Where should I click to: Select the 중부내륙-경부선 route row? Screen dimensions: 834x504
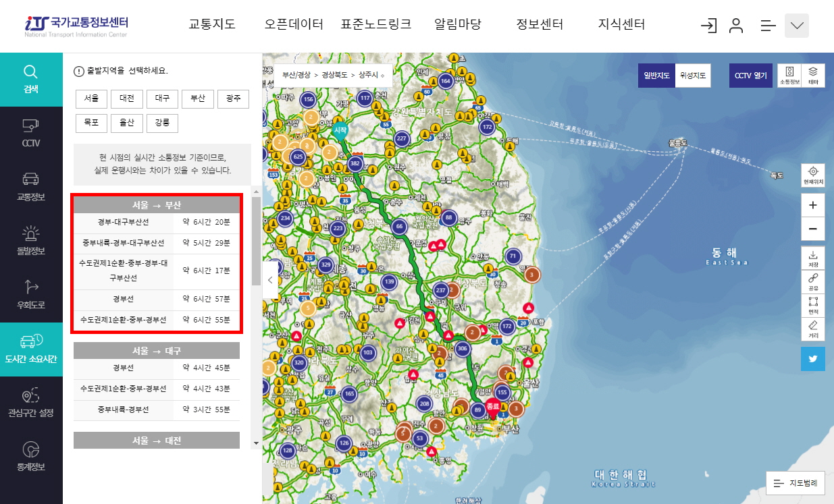(x=157, y=410)
